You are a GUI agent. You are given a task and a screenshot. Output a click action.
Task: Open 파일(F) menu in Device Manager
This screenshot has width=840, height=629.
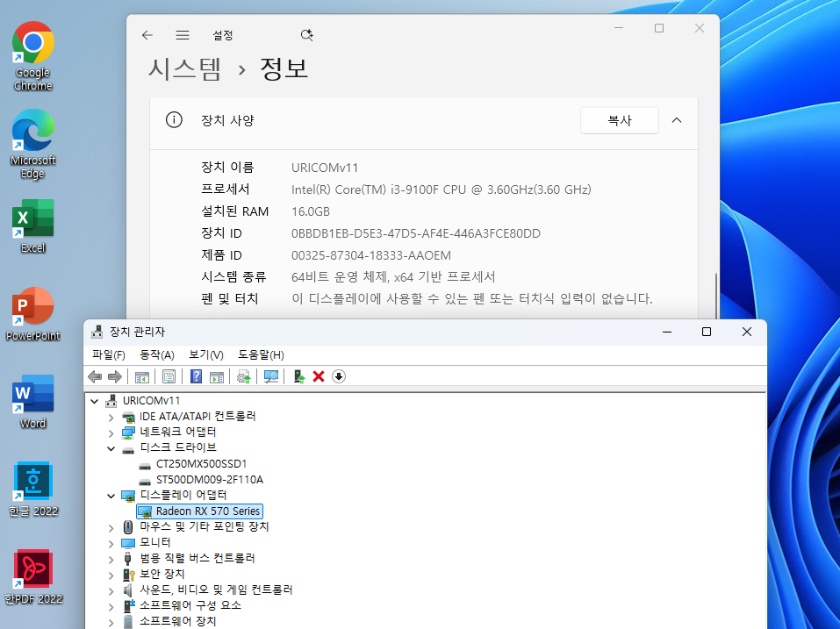[108, 355]
